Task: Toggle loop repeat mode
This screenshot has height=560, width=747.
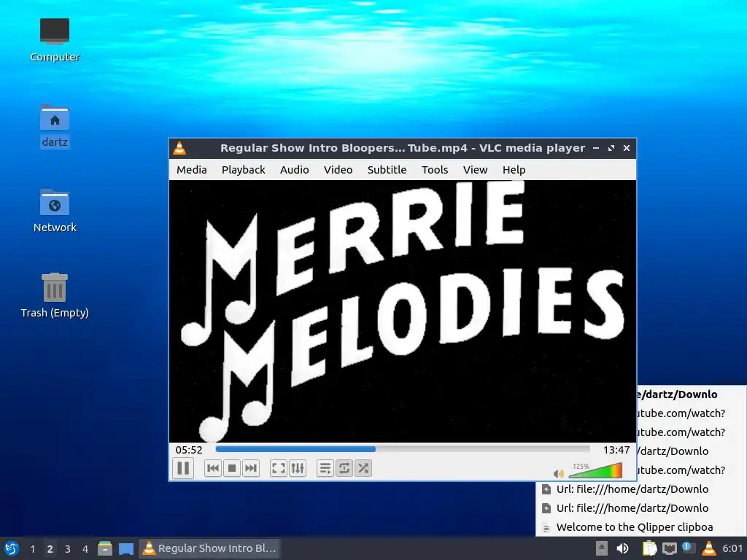Action: tap(344, 469)
